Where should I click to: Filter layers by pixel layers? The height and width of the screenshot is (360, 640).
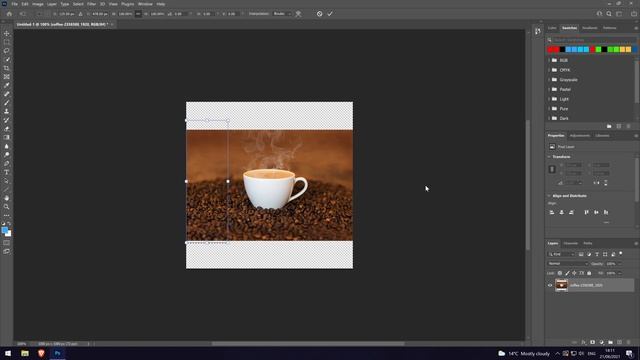(581, 254)
